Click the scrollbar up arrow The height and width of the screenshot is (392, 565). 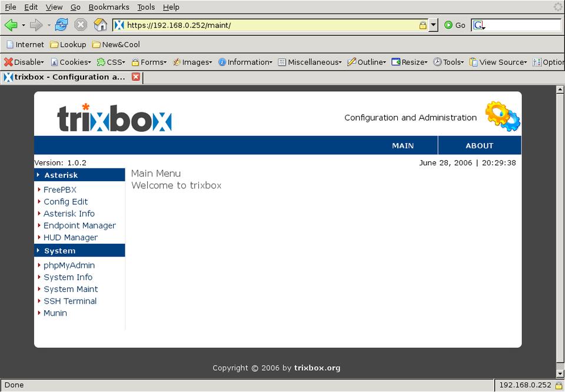click(x=560, y=89)
